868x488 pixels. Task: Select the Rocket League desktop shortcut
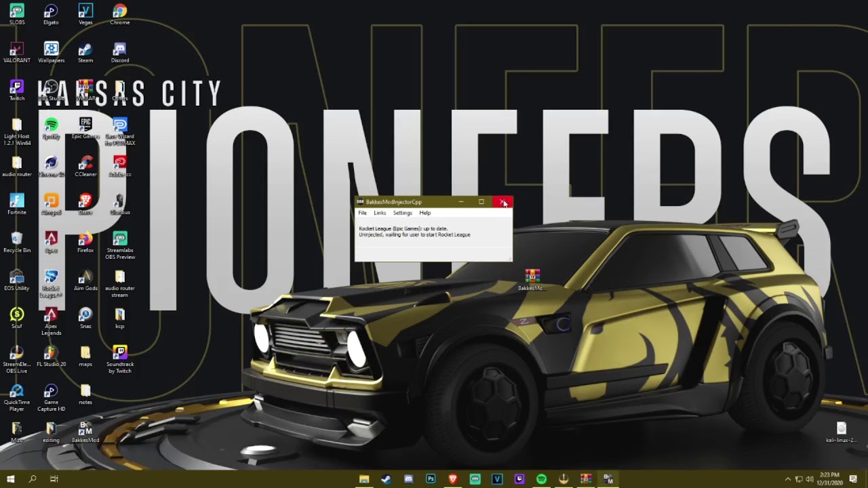51,283
